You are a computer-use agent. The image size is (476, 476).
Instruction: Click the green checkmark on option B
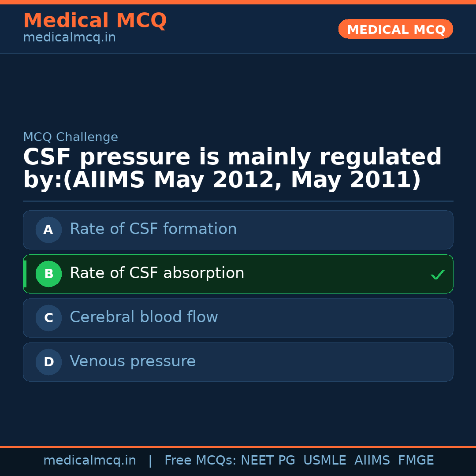point(437,275)
